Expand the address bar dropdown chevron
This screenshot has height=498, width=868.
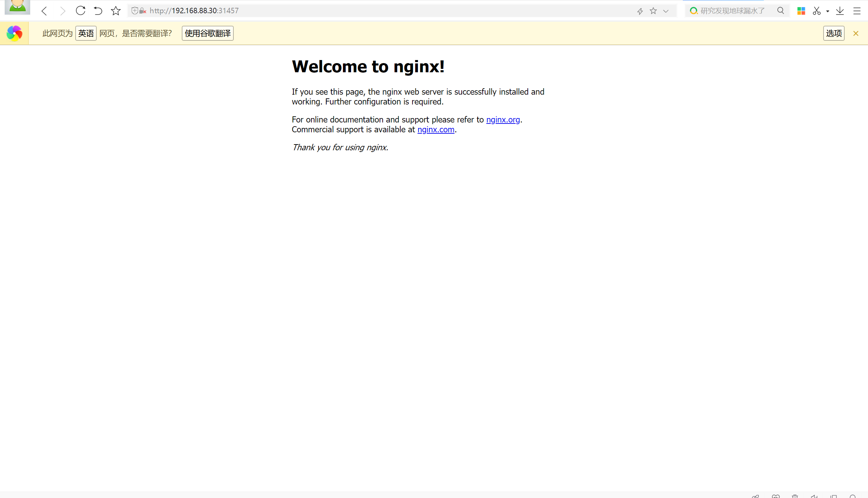click(666, 11)
